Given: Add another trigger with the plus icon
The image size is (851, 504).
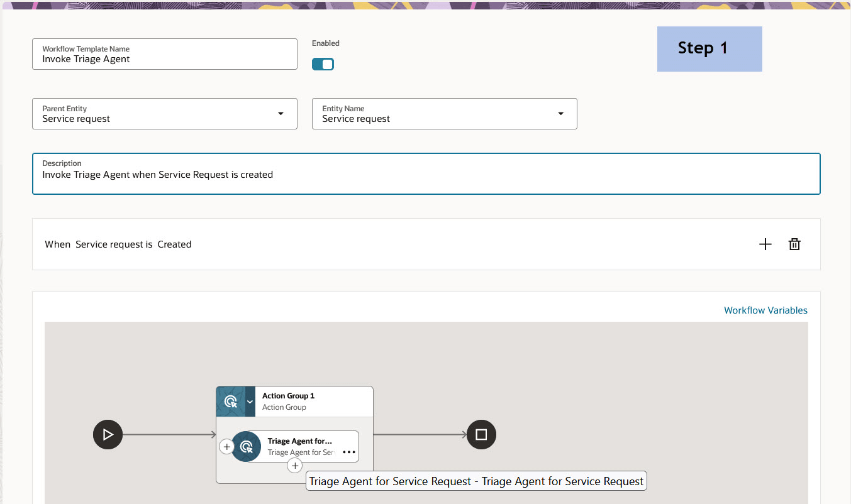Looking at the screenshot, I should (x=765, y=244).
